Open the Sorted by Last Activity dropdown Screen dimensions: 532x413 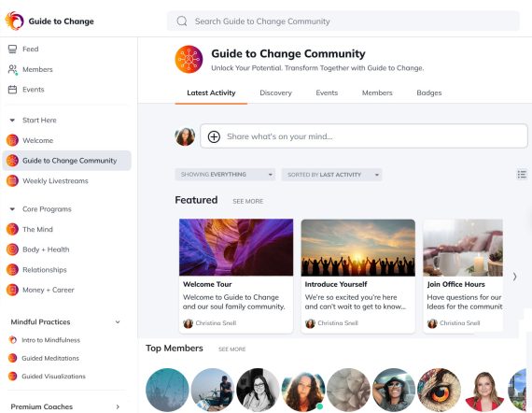click(x=331, y=175)
